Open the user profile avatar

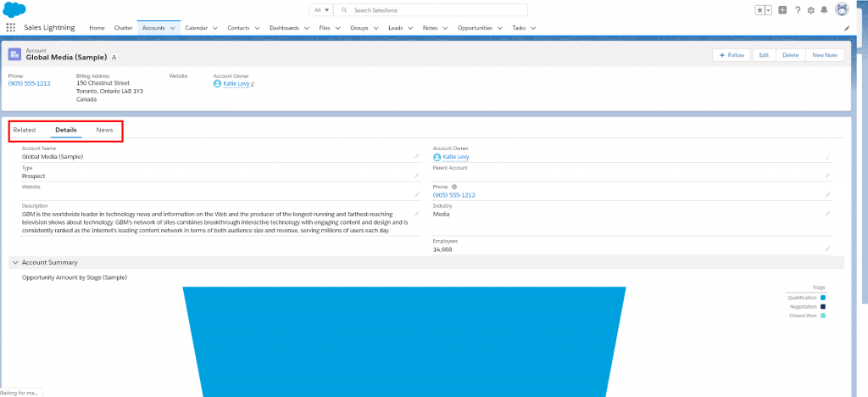pos(842,9)
